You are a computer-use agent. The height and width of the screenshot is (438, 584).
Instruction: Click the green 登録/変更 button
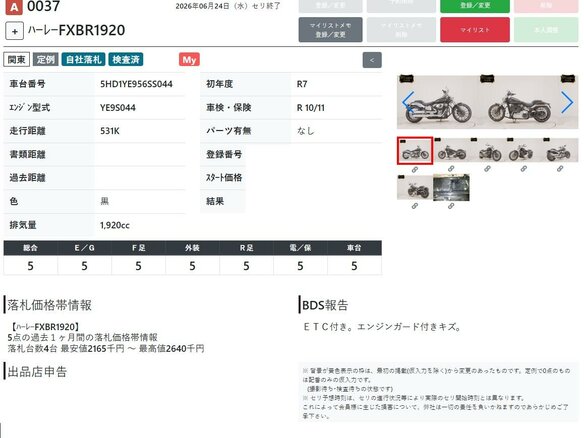(475, 6)
